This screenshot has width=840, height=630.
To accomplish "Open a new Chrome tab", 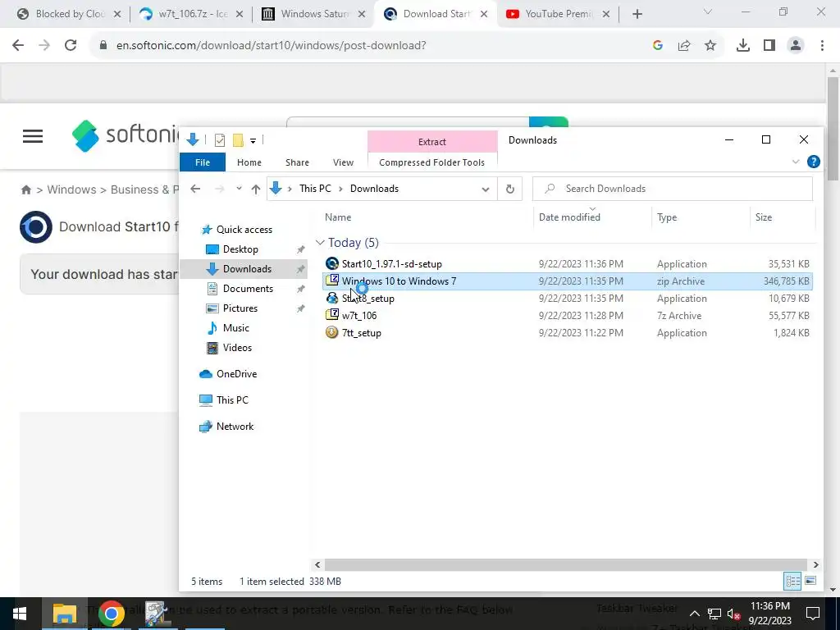I will [637, 14].
